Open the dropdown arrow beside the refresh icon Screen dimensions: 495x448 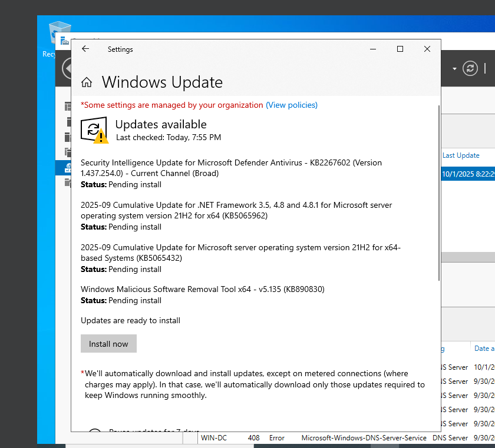click(454, 68)
